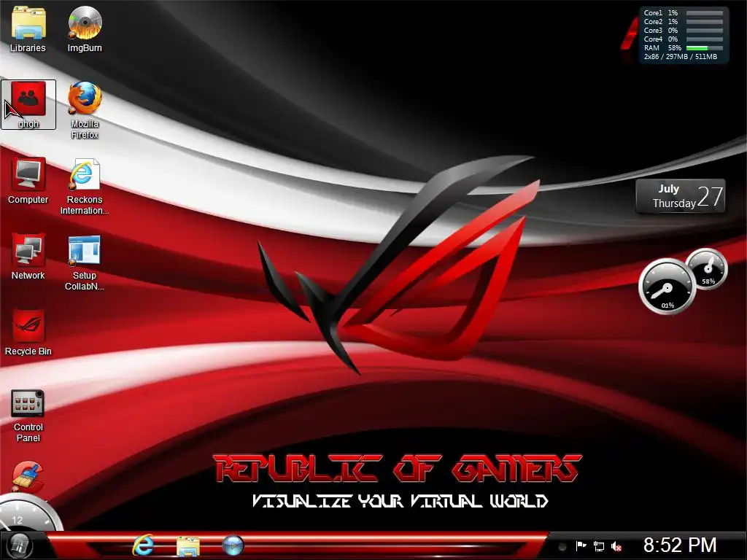This screenshot has width=747, height=560.
Task: Click the 2x86 / 297MB / 511MB text
Action: pos(681,57)
